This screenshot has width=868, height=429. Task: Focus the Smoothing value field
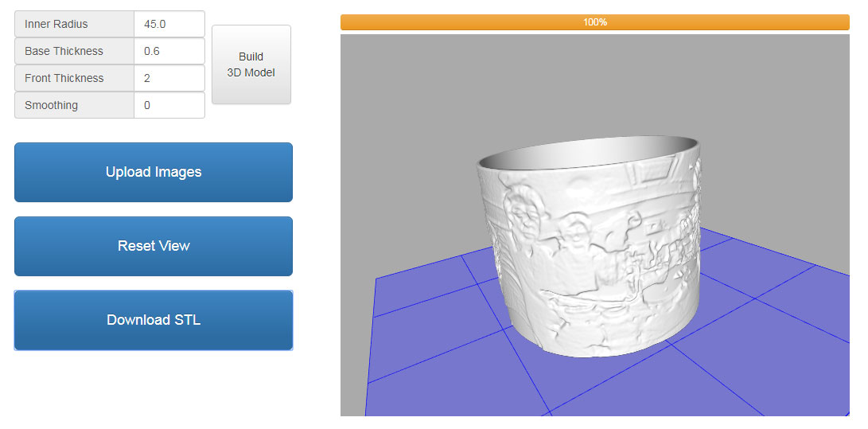pyautogui.click(x=169, y=105)
